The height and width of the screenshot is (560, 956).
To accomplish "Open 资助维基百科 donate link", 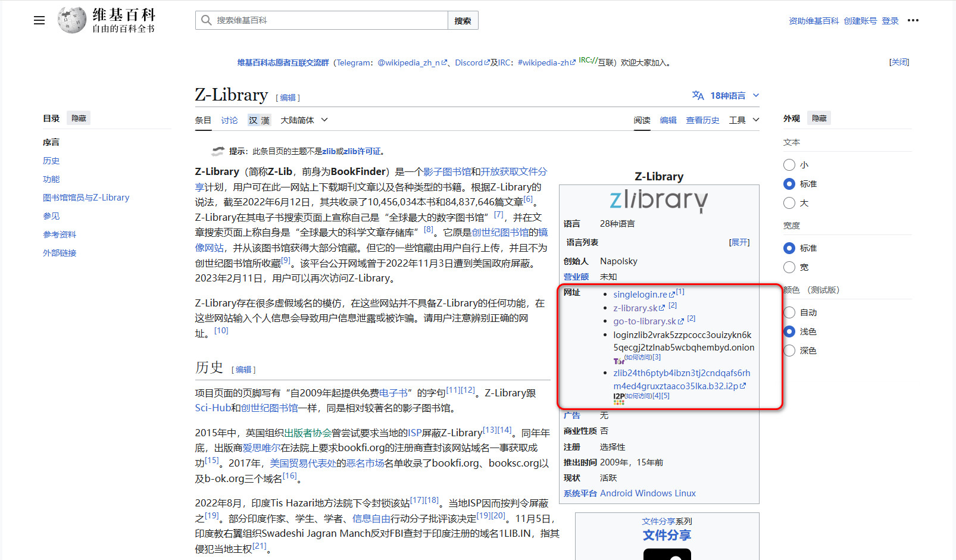I will [x=814, y=21].
